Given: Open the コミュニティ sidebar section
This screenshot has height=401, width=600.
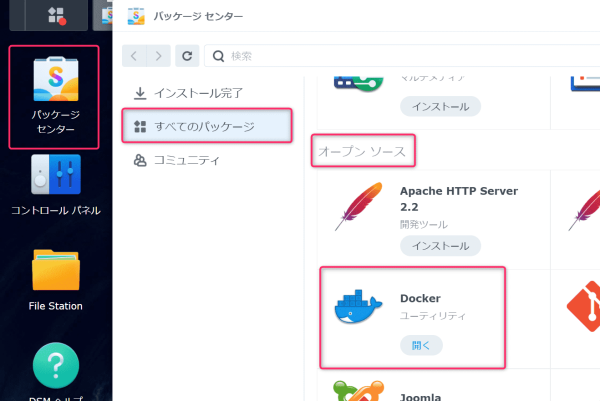Looking at the screenshot, I should click(207, 160).
